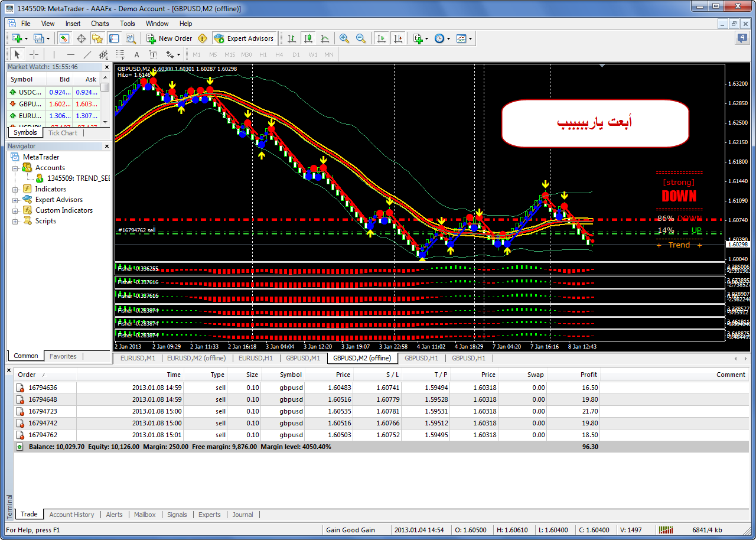The image size is (756, 540).
Task: Click the connection status bars icon
Action: click(x=666, y=530)
